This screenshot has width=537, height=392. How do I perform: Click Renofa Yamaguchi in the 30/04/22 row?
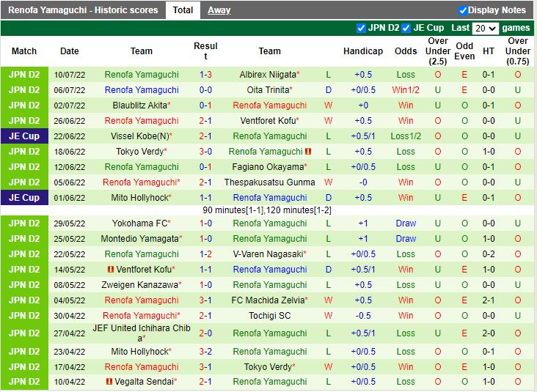pyautogui.click(x=139, y=316)
